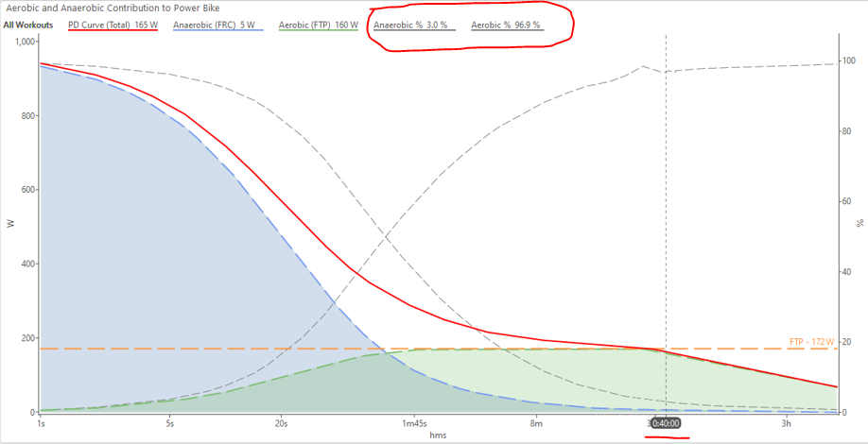Toggle the Aerobic (FTP) 160 W legend series
Image resolution: width=868 pixels, height=444 pixels.
[x=319, y=26]
